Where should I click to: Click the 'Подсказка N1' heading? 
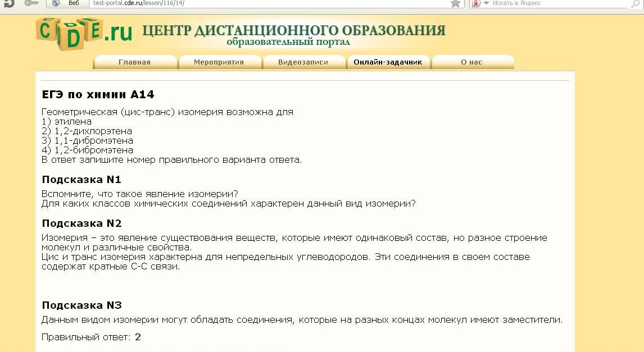(x=82, y=180)
